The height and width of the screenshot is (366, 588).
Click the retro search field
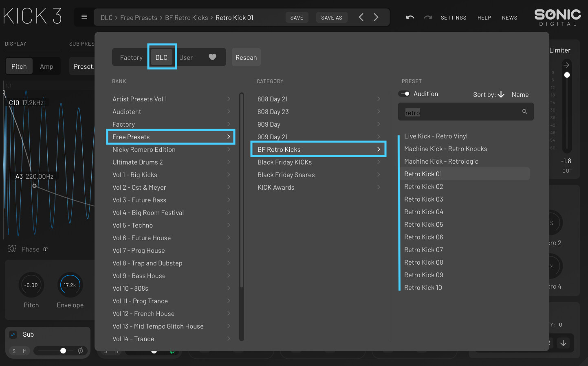tap(466, 112)
